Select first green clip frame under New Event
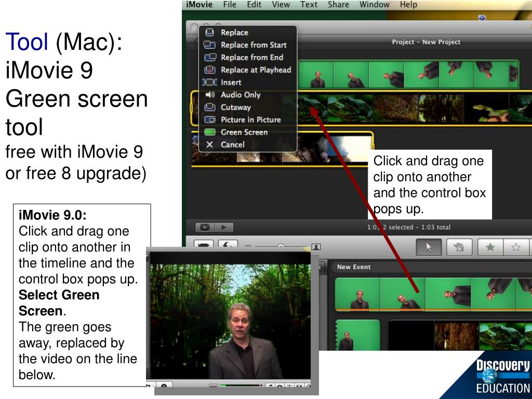This screenshot has width=532, height=399. tap(357, 294)
